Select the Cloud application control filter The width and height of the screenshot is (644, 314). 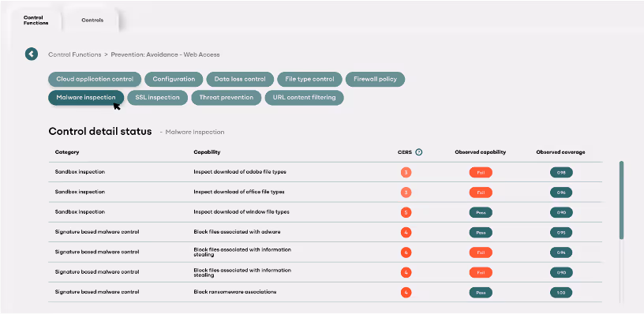coord(95,79)
